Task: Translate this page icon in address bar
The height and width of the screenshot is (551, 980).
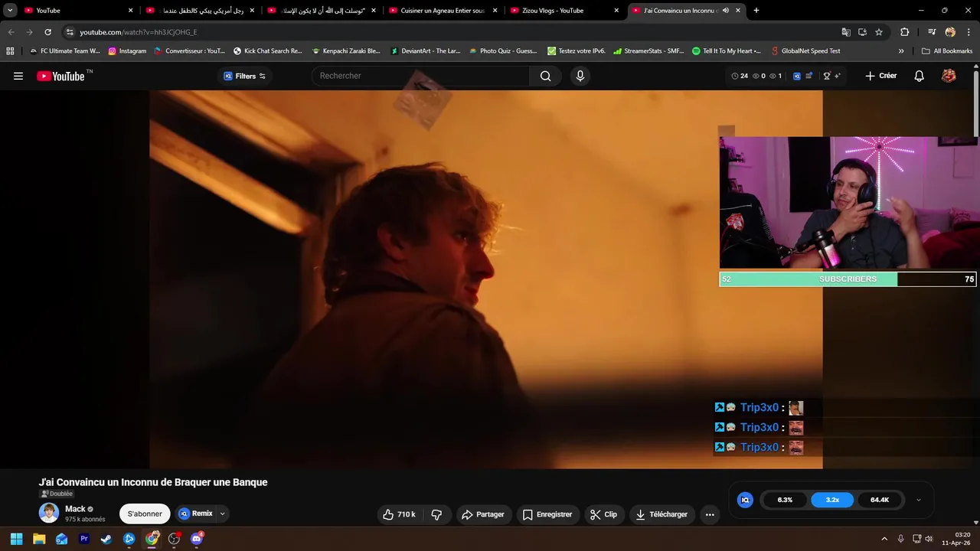Action: [x=846, y=32]
